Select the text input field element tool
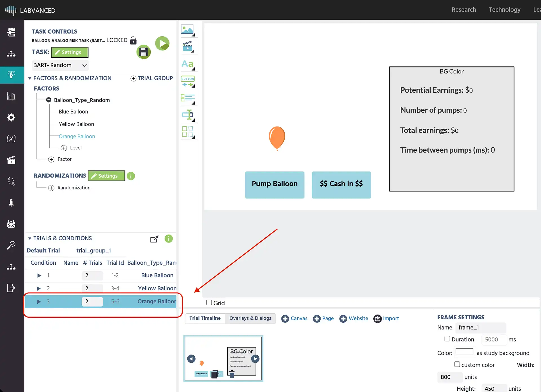Image resolution: width=541 pixels, height=392 pixels. point(188,115)
